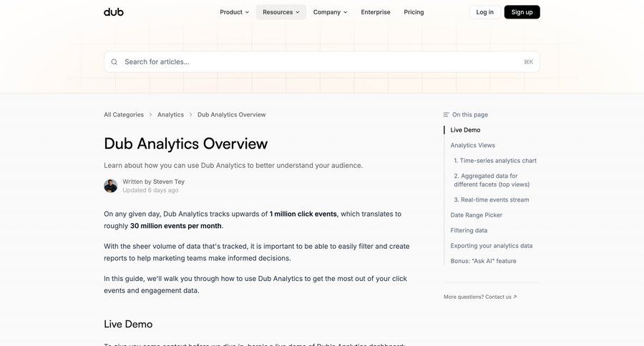Click the Contact us link
Viewport: 644px width, 346px height.
(x=501, y=297)
